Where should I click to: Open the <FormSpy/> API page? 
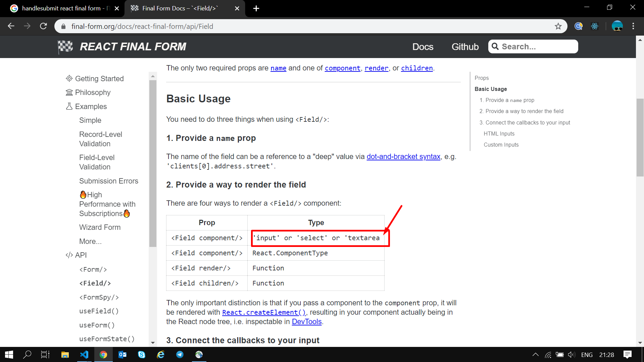pyautogui.click(x=99, y=297)
